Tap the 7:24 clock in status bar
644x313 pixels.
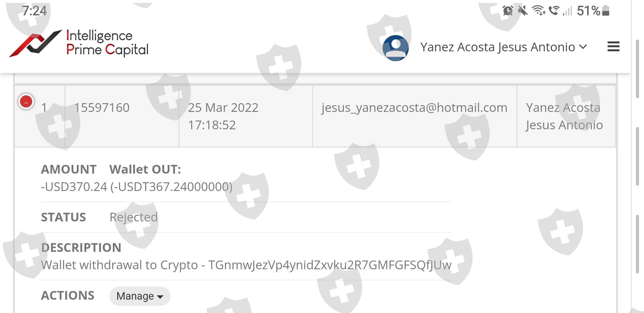tap(34, 11)
